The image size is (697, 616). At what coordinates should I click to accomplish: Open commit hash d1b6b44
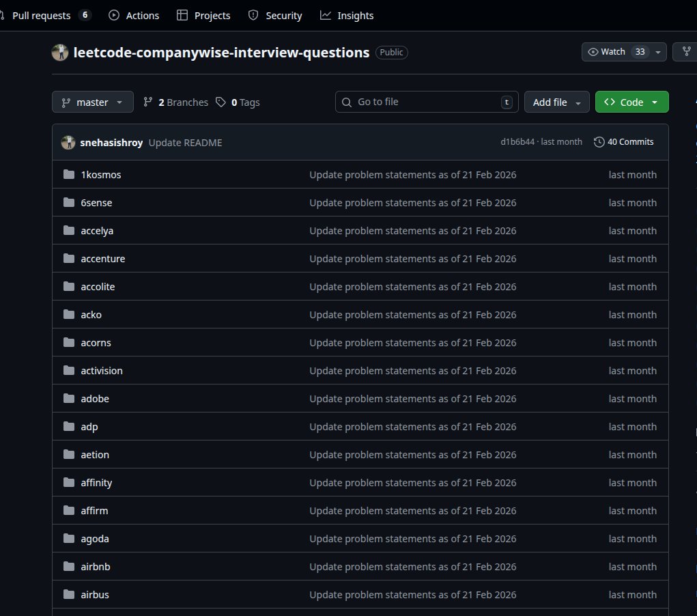(517, 142)
